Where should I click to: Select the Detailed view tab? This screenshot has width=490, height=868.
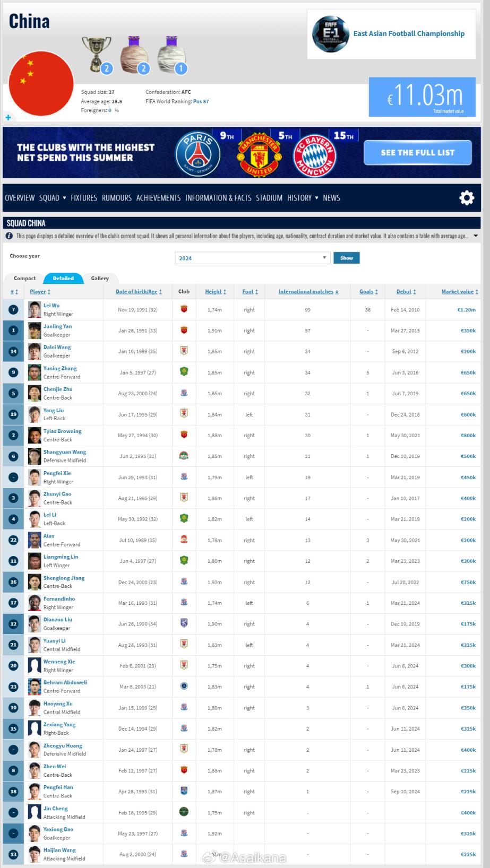click(x=63, y=278)
